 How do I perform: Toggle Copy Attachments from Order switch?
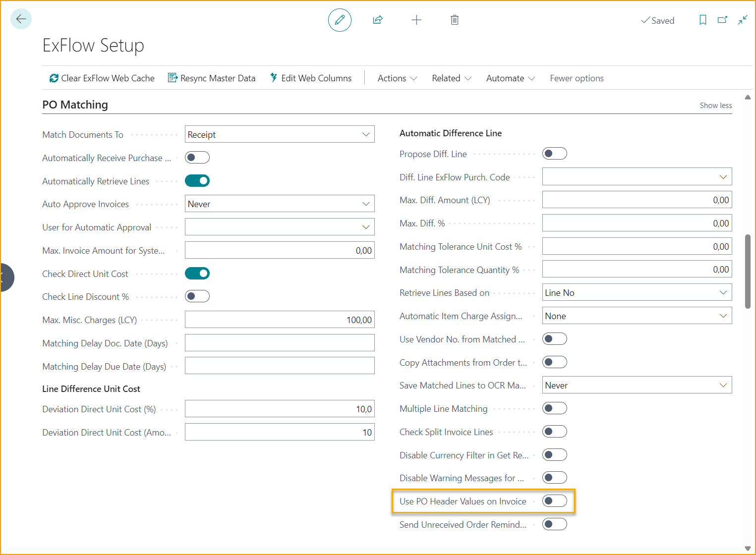555,362
